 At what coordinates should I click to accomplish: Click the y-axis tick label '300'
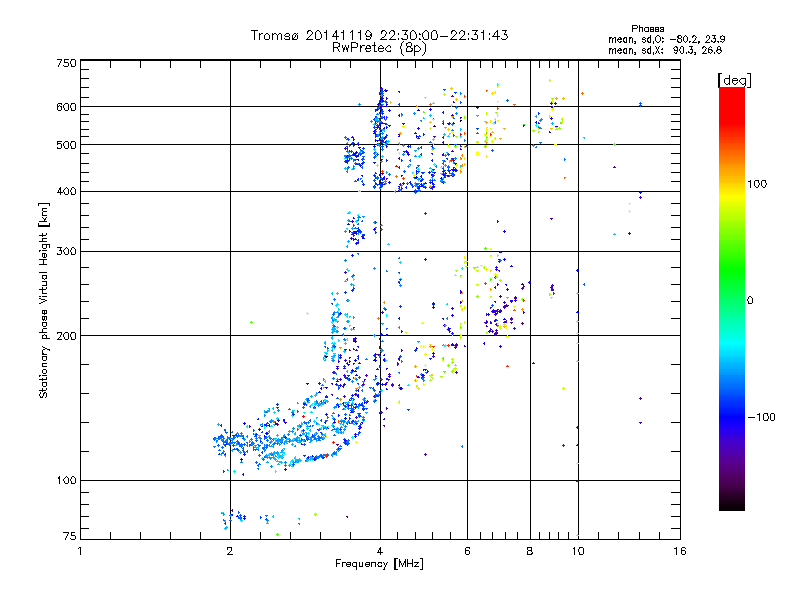[66, 251]
